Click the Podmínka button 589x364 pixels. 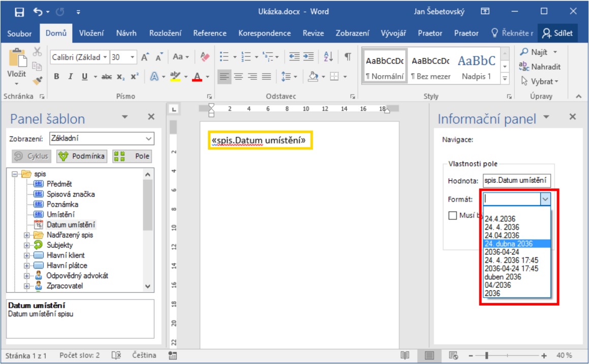[x=82, y=156]
